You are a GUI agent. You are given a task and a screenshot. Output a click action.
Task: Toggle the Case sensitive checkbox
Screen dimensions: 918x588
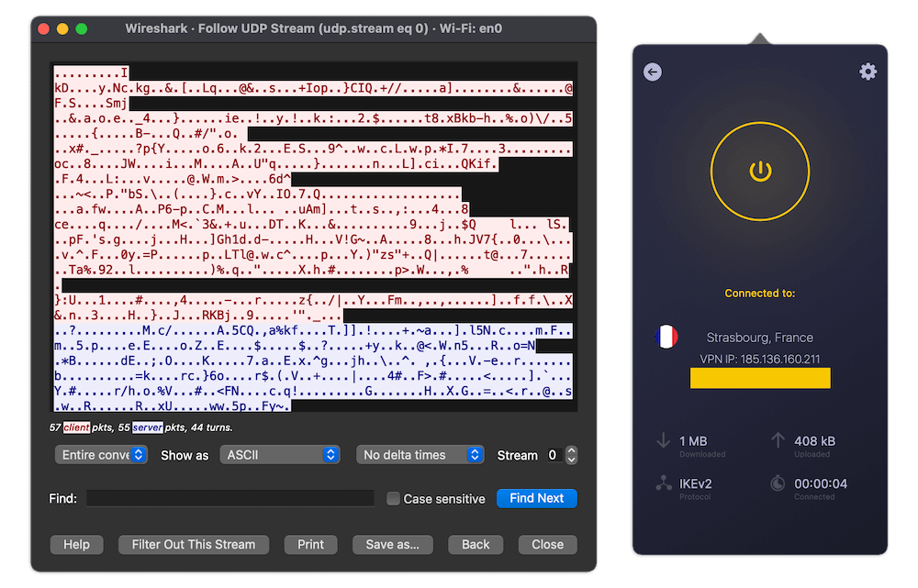pos(393,499)
